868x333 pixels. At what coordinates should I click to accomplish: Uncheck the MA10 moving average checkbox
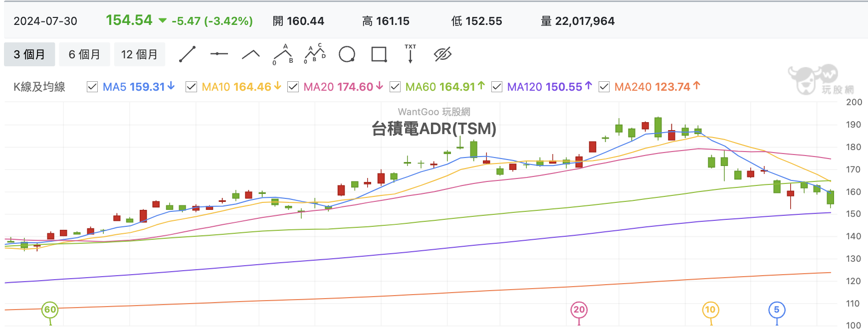pyautogui.click(x=191, y=87)
